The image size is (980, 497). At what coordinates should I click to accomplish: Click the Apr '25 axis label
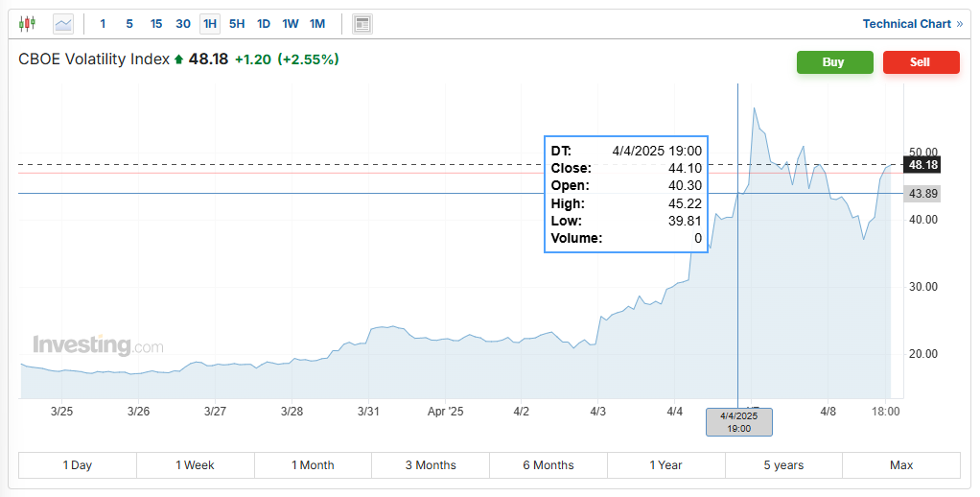446,412
